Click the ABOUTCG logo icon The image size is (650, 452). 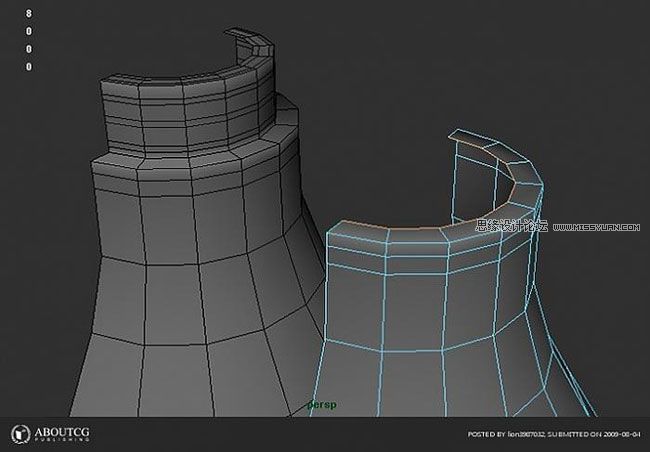click(x=21, y=434)
